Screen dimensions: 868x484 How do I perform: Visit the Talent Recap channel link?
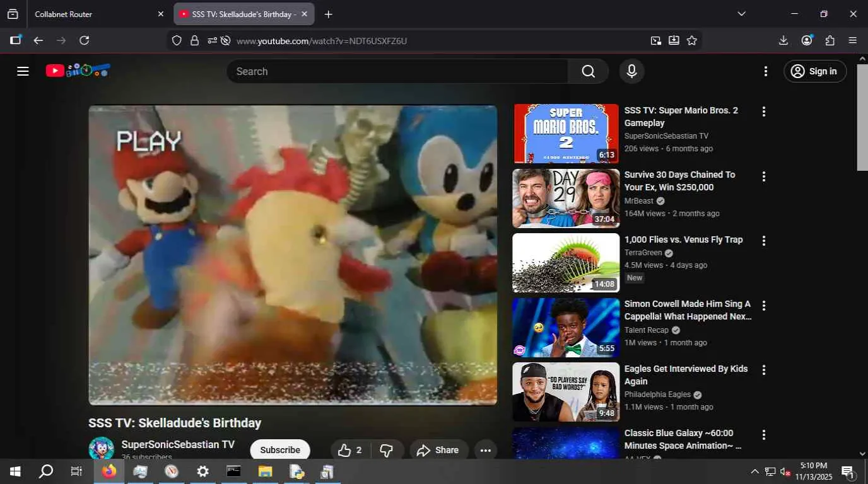click(x=647, y=330)
